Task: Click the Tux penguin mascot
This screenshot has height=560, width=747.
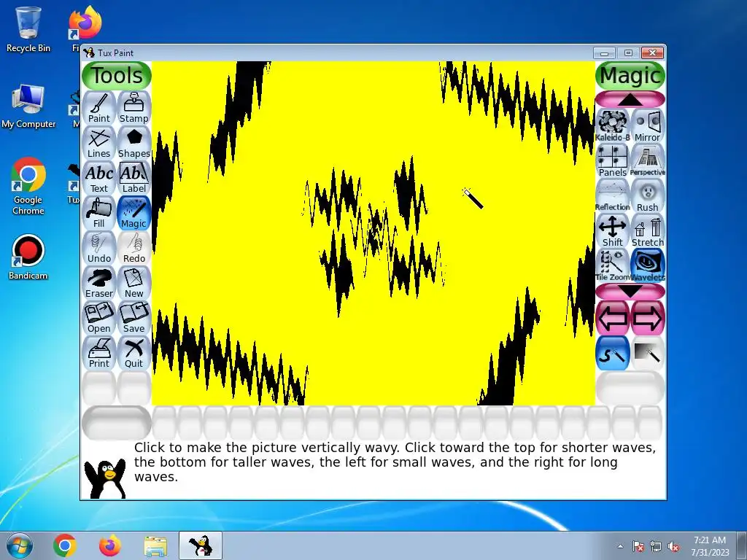Action: (x=105, y=478)
